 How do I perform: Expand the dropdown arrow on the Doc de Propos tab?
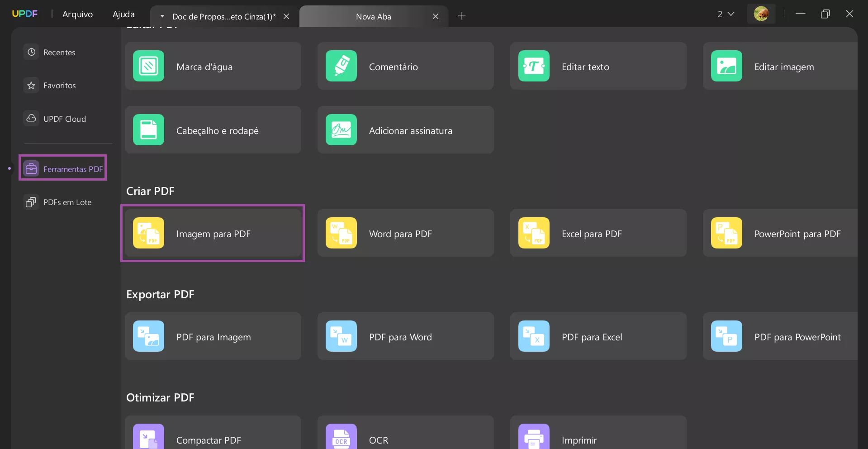tap(162, 16)
